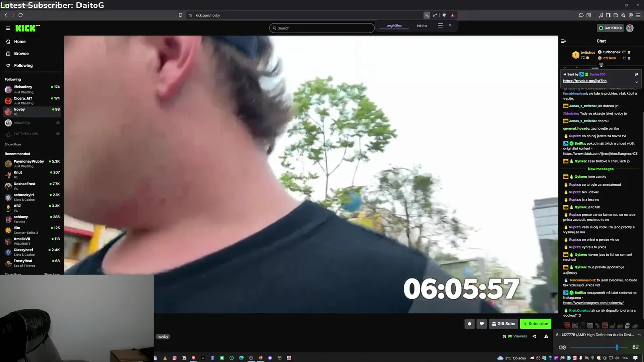The width and height of the screenshot is (644, 362).
Task: Hide the pinned message
Action: [x=636, y=74]
